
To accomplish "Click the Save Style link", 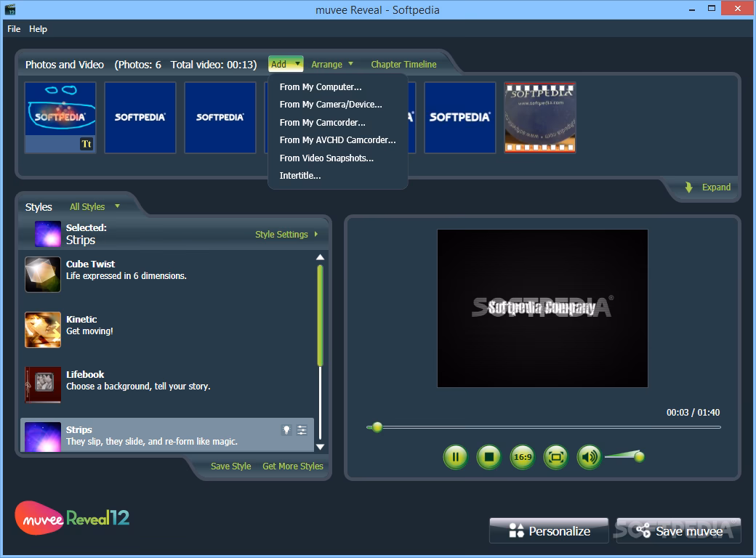I will coord(230,466).
